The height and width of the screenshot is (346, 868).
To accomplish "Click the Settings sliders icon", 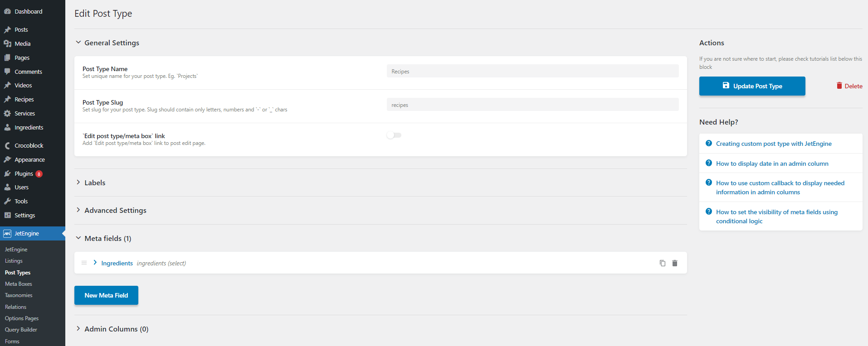I will (x=7, y=215).
